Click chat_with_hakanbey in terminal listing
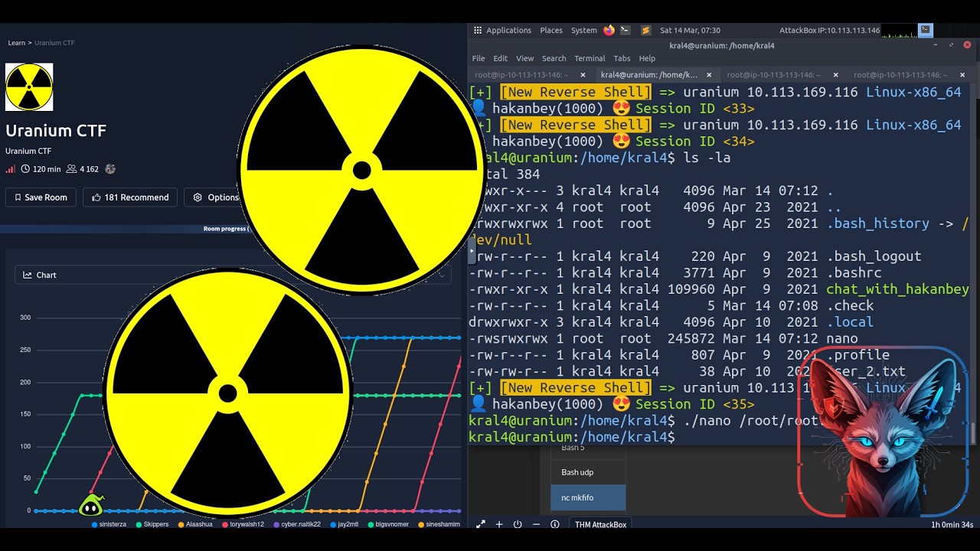980x551 pixels. (897, 289)
